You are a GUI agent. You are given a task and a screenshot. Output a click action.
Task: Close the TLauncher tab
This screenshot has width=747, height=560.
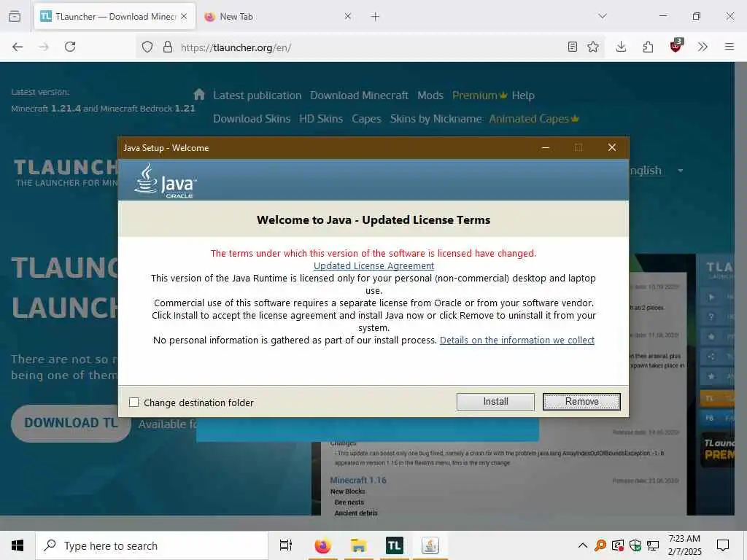tap(184, 16)
